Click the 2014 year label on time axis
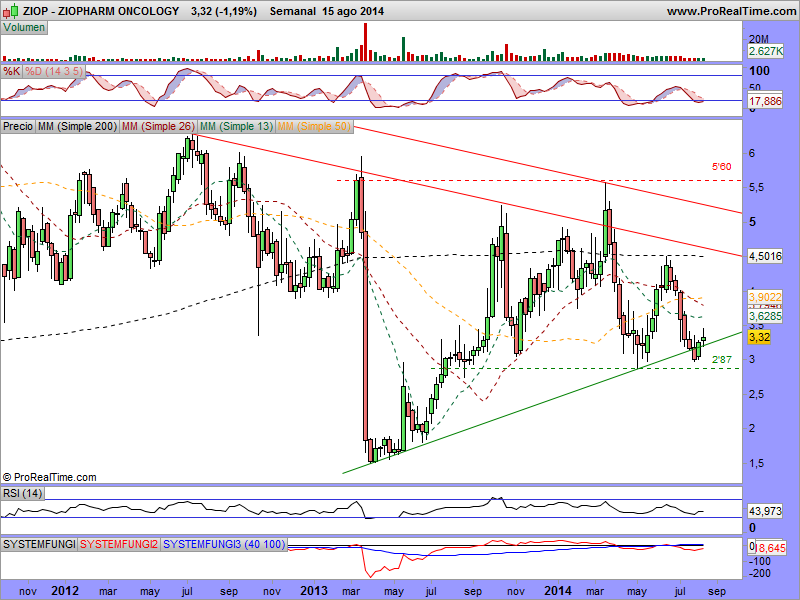 click(x=558, y=591)
